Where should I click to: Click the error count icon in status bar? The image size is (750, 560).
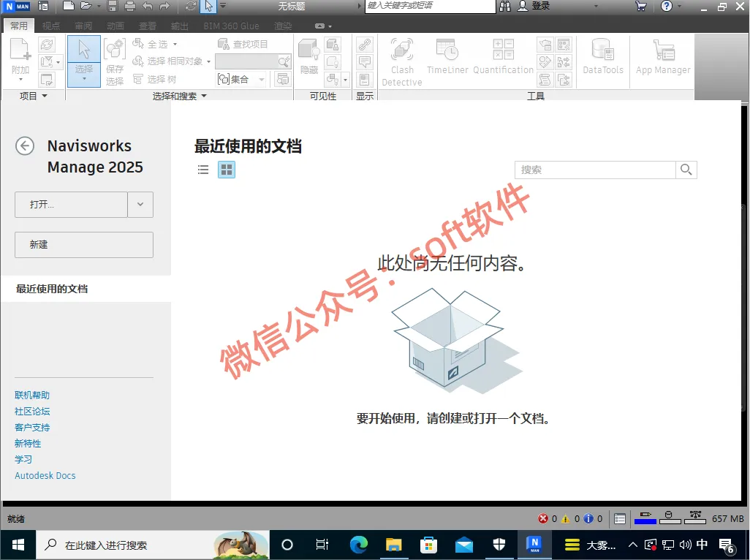(x=543, y=519)
